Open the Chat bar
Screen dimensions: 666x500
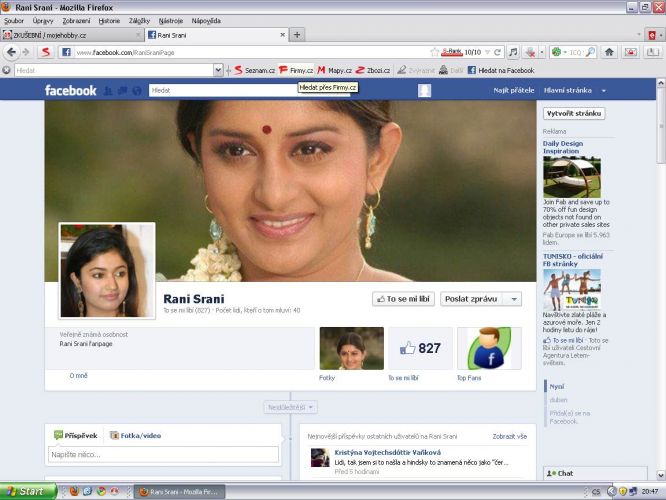coord(595,473)
